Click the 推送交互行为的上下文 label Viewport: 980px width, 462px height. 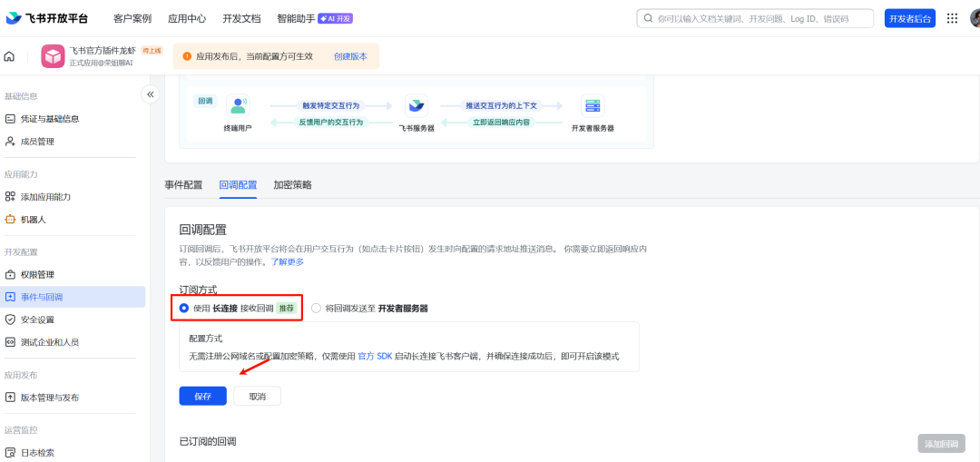501,105
